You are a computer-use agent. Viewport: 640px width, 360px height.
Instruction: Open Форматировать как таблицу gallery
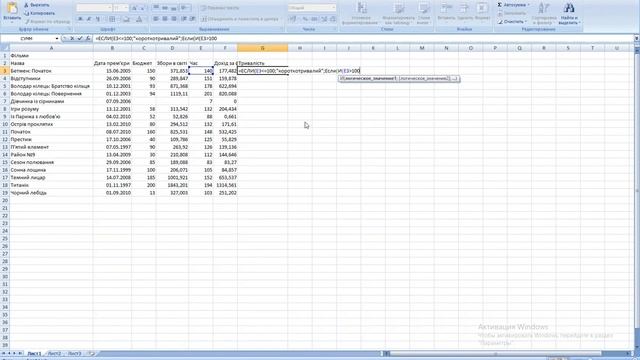[x=399, y=13]
